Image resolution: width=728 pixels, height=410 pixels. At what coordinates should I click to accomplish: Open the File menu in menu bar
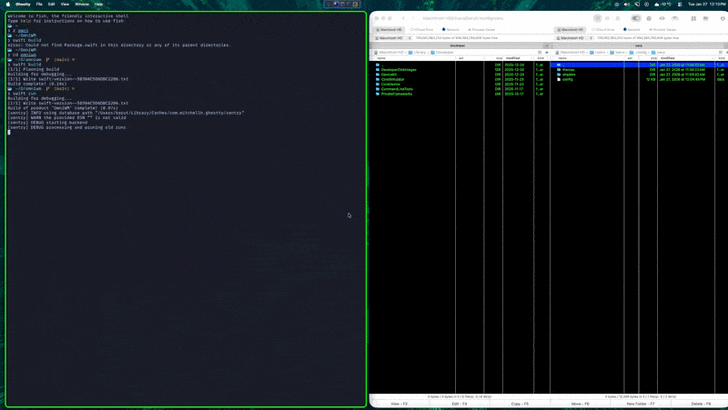click(39, 4)
